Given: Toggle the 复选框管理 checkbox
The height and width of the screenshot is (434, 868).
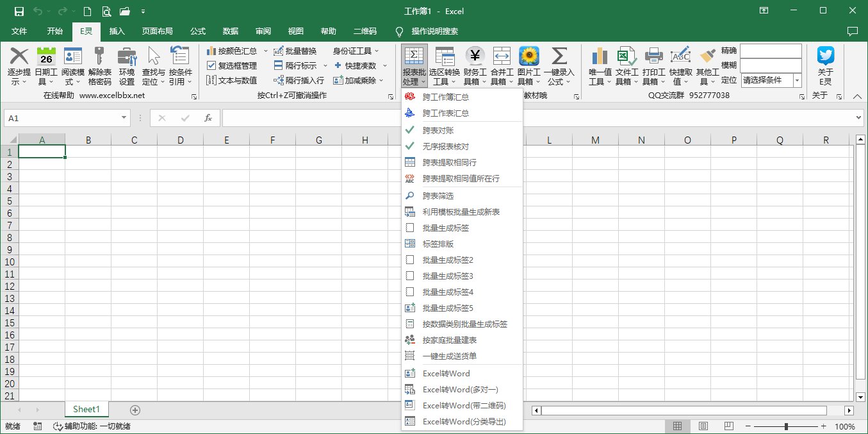Looking at the screenshot, I should pyautogui.click(x=211, y=65).
